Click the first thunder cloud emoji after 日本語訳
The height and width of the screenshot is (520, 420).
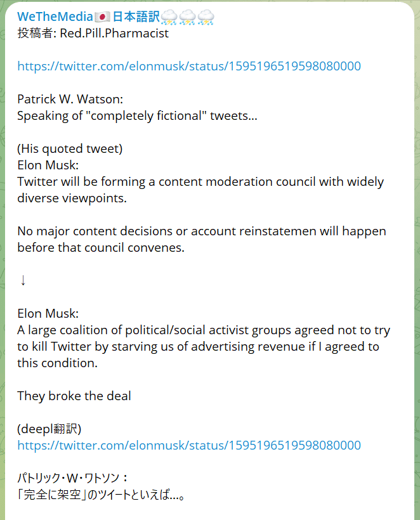pos(169,17)
